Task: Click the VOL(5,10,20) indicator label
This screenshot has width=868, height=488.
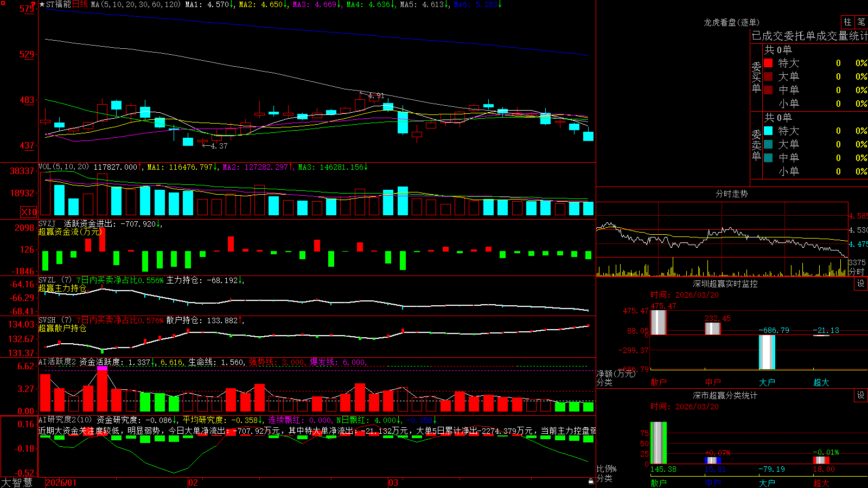Action: tap(64, 167)
